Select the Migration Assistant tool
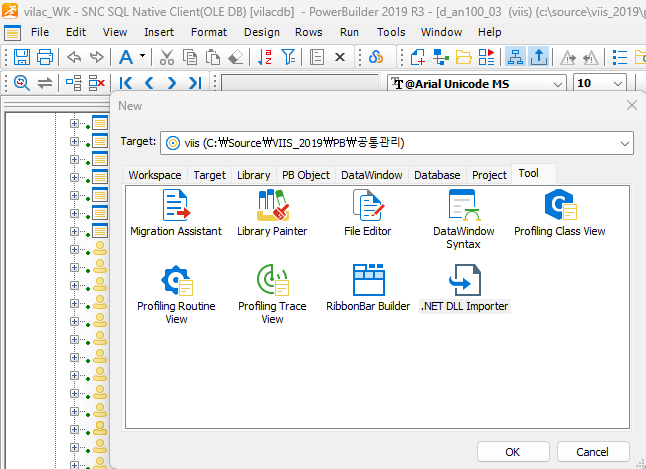This screenshot has height=469, width=646. (x=176, y=213)
